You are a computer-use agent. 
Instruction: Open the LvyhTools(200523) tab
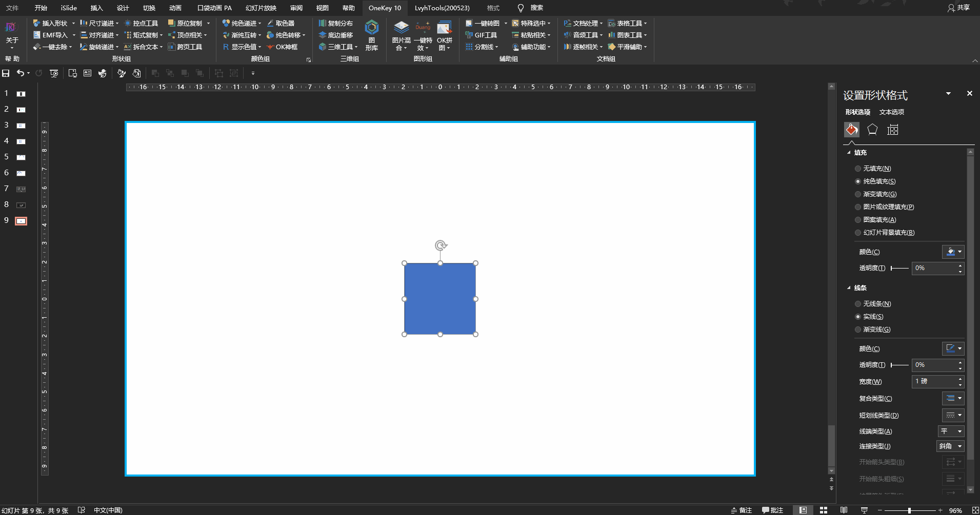pos(442,8)
